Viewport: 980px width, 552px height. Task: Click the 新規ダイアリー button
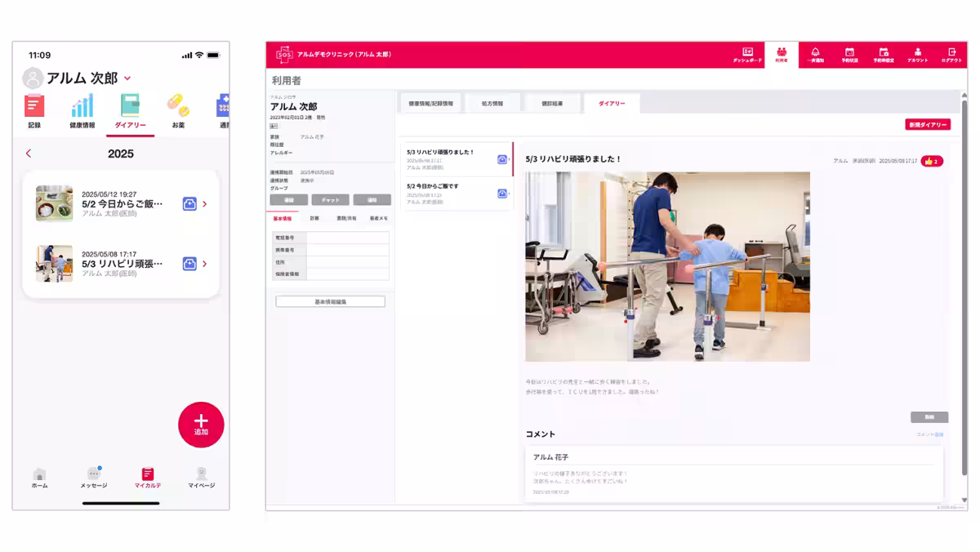pos(927,125)
